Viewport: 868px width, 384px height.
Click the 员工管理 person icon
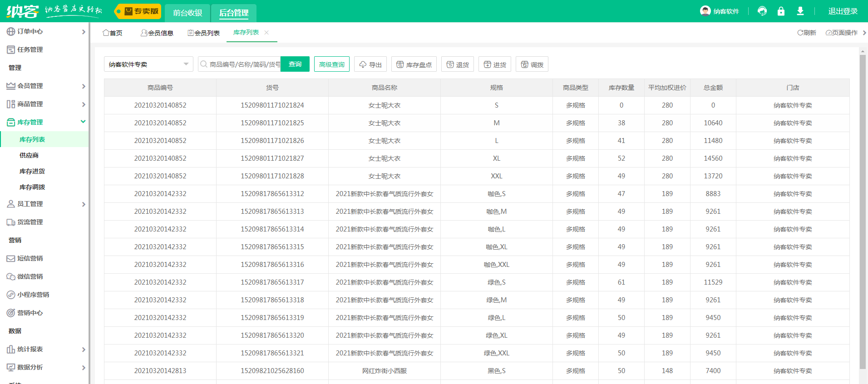click(x=11, y=204)
